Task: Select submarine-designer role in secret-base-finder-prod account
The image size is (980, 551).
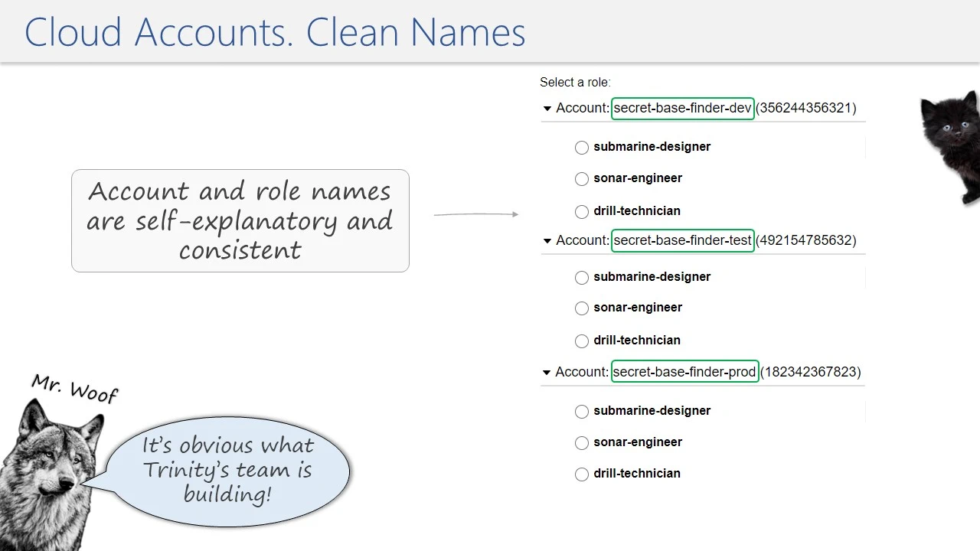Action: click(x=582, y=412)
